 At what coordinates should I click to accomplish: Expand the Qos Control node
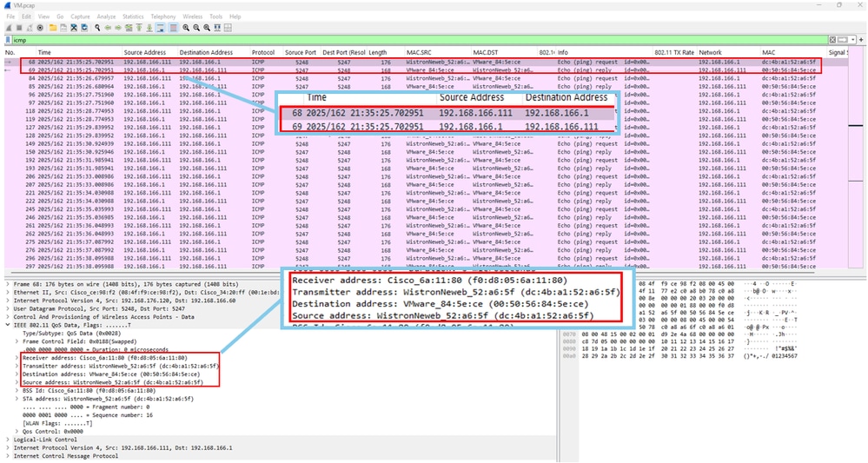pos(17,432)
